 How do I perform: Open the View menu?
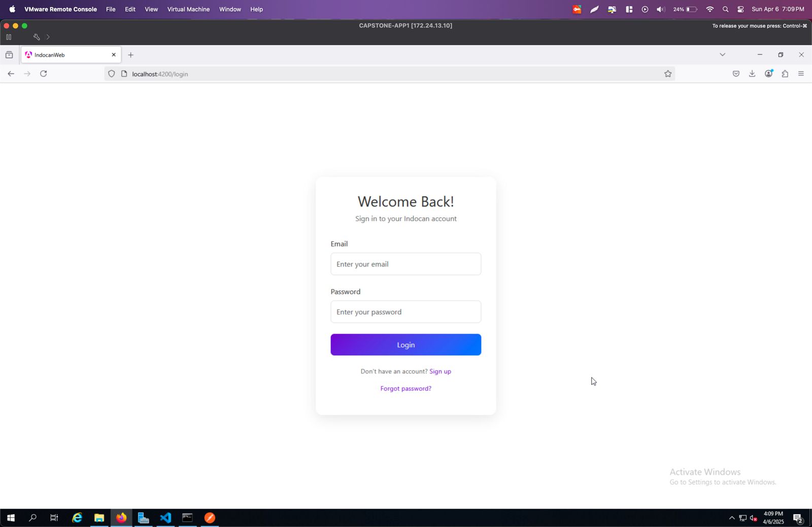coord(151,9)
